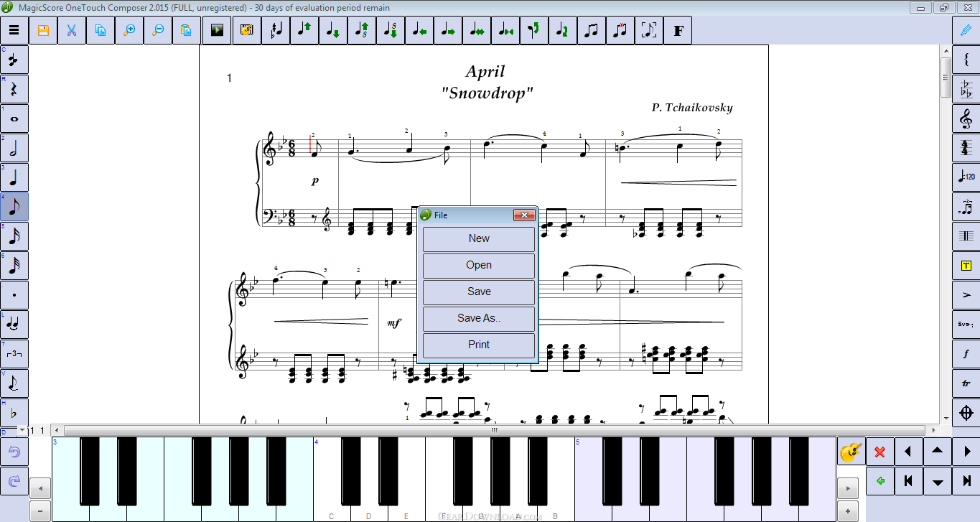Screen dimensions: 980x522
Task: Click the guitar icon beside the piano
Action: [851, 452]
